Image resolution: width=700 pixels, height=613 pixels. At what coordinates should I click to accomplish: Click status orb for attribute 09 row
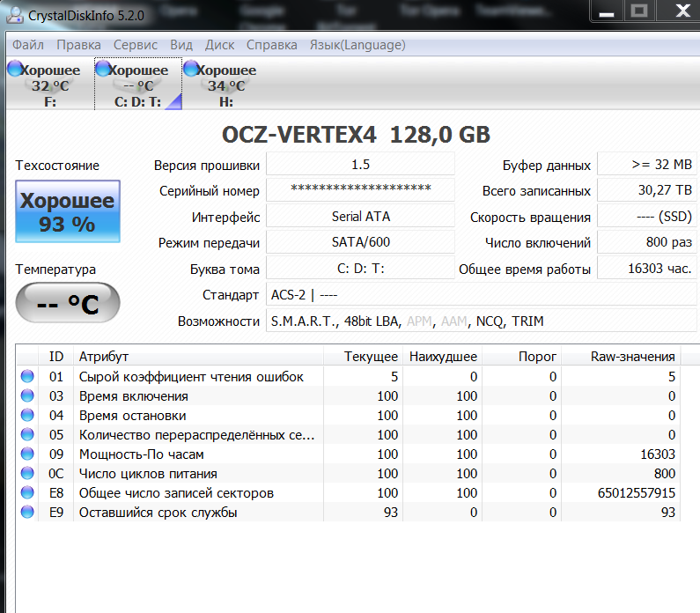click(27, 454)
